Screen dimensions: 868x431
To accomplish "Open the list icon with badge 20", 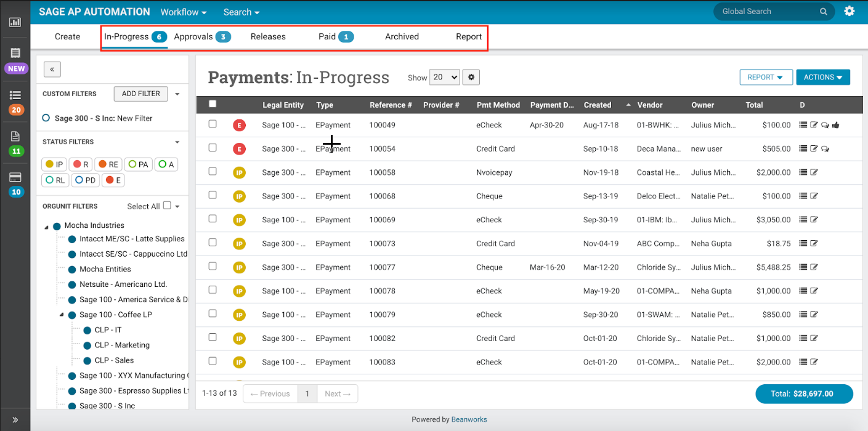I will (15, 95).
